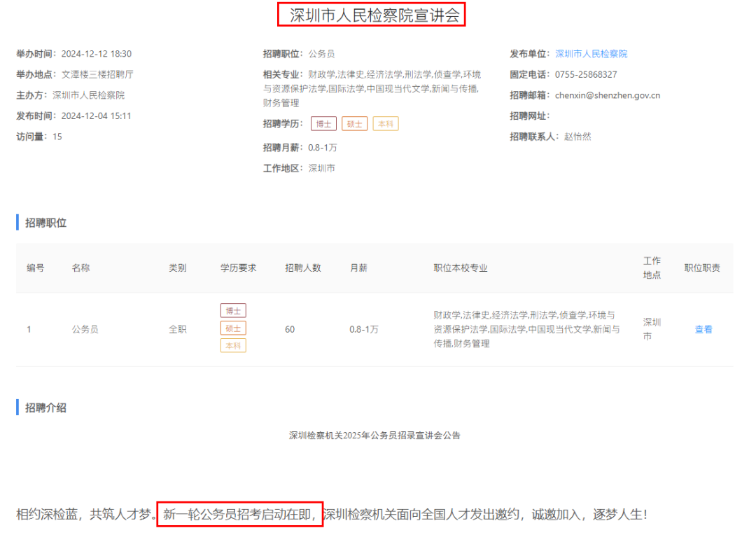Click the 查看 link in job row
Image resolution: width=756 pixels, height=542 pixels.
pyautogui.click(x=703, y=329)
